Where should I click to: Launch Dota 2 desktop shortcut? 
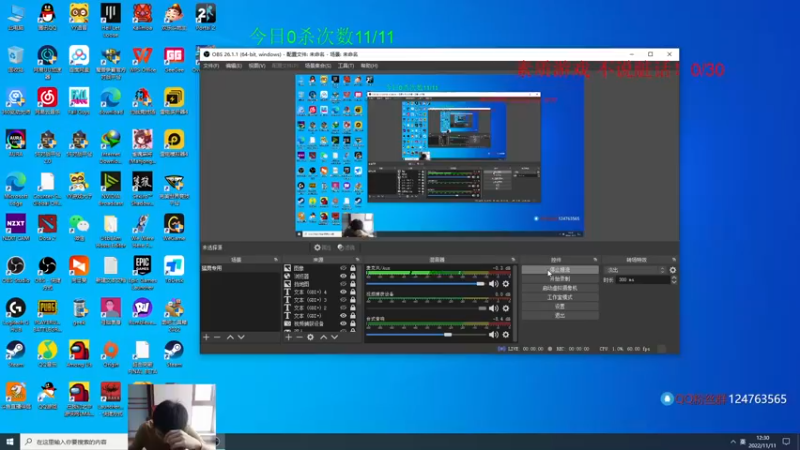pyautogui.click(x=47, y=228)
